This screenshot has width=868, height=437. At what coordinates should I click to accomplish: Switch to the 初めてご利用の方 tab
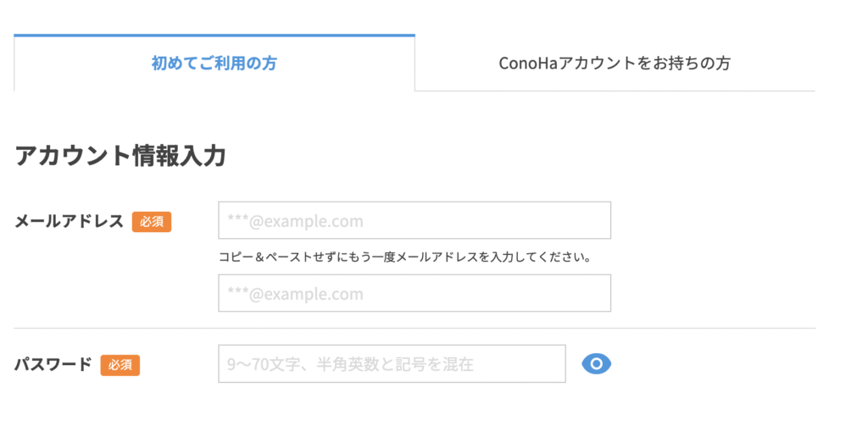tap(214, 63)
